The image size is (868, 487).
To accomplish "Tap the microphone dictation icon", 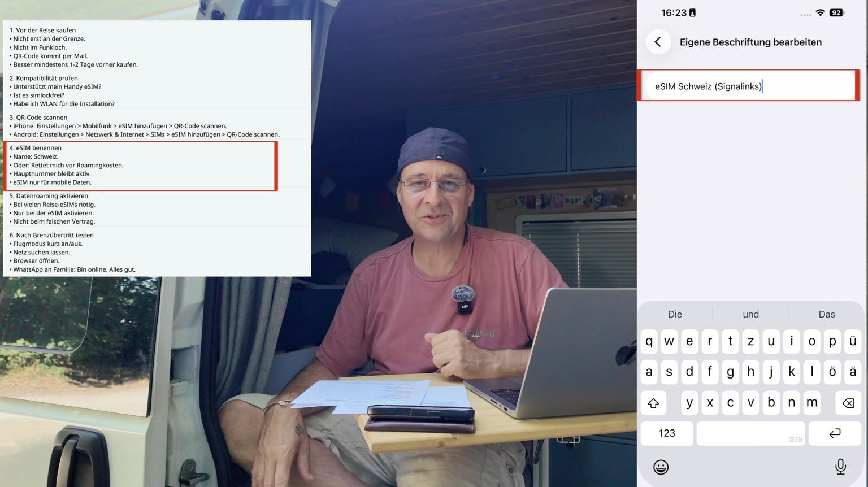I will [840, 467].
